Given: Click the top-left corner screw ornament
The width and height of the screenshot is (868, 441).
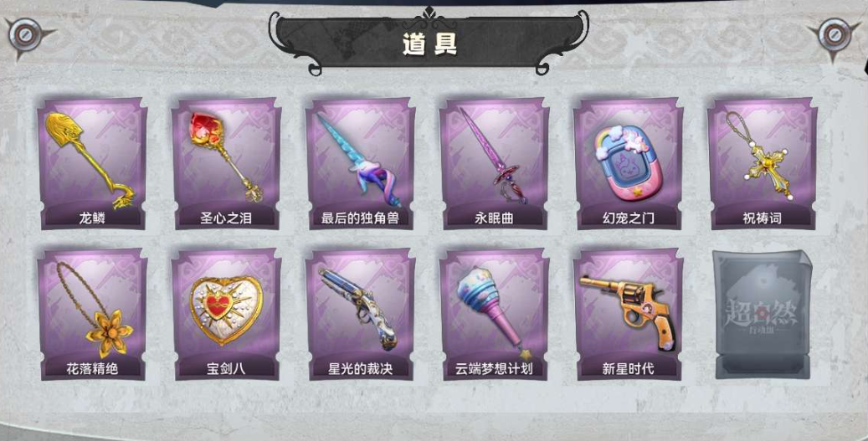Looking at the screenshot, I should [25, 35].
